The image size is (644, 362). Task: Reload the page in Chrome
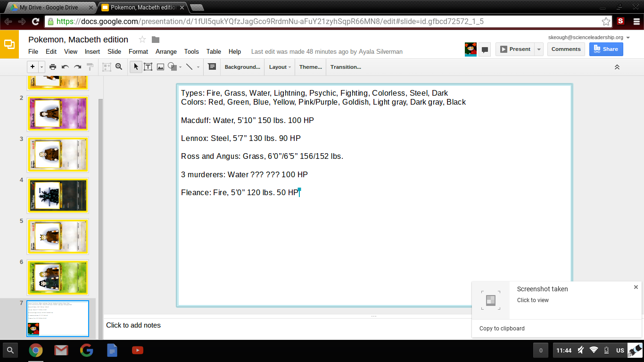point(35,22)
